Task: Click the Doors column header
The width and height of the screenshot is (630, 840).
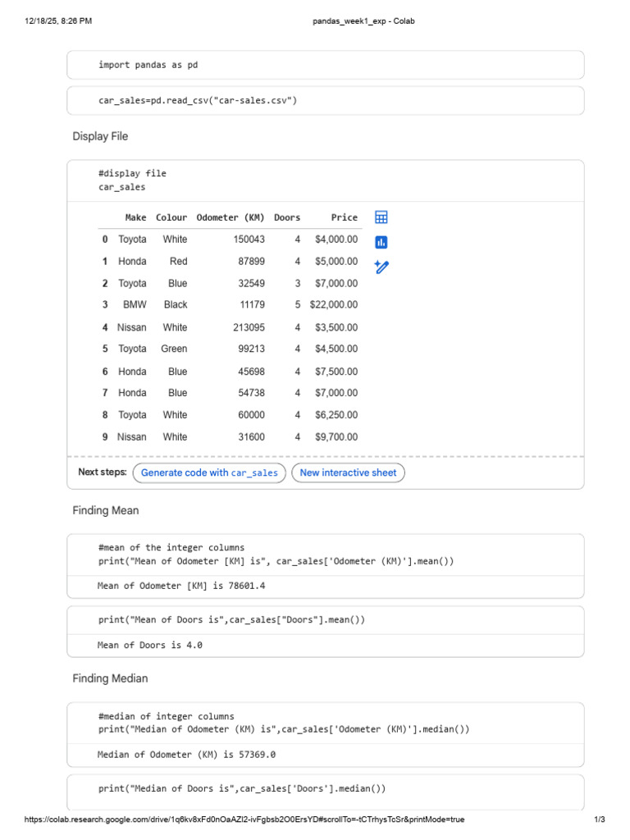Action: (287, 217)
